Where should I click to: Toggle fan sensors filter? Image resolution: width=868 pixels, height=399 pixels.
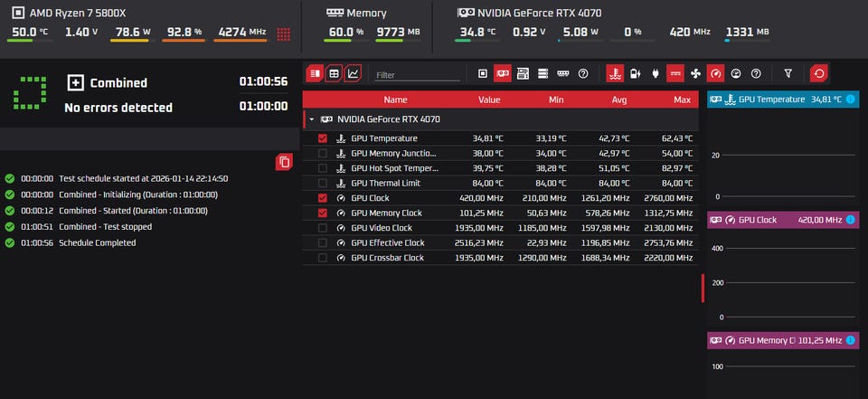tap(696, 73)
